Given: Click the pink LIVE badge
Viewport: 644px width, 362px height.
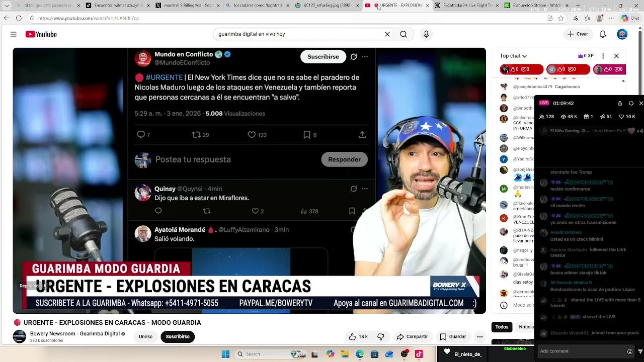Looking at the screenshot, I should coord(544,103).
